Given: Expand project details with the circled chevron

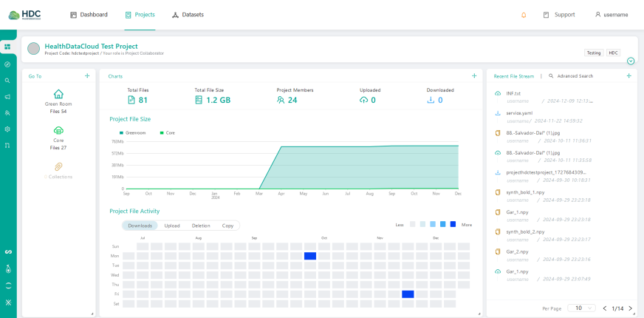Looking at the screenshot, I should point(631,61).
